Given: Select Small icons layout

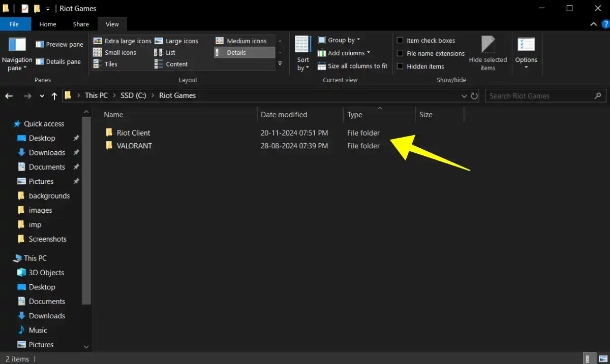Looking at the screenshot, I should coord(120,52).
